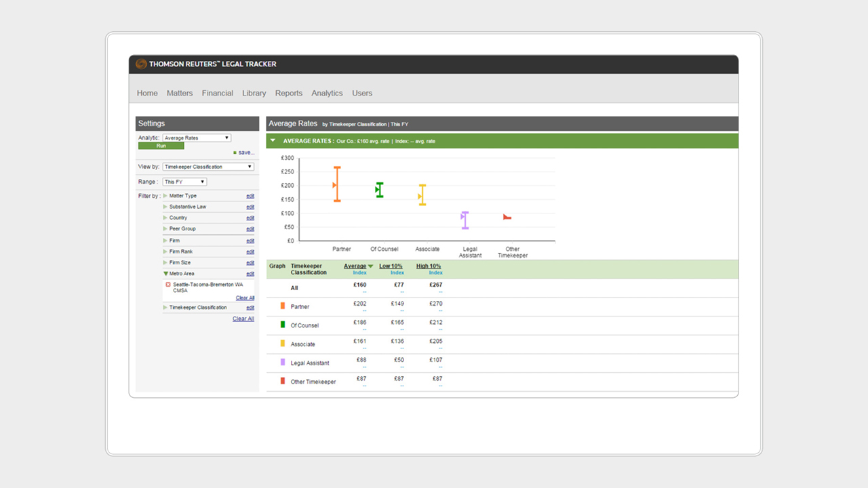This screenshot has width=868, height=488.
Task: Click the Average column sort arrow
Action: (x=370, y=266)
